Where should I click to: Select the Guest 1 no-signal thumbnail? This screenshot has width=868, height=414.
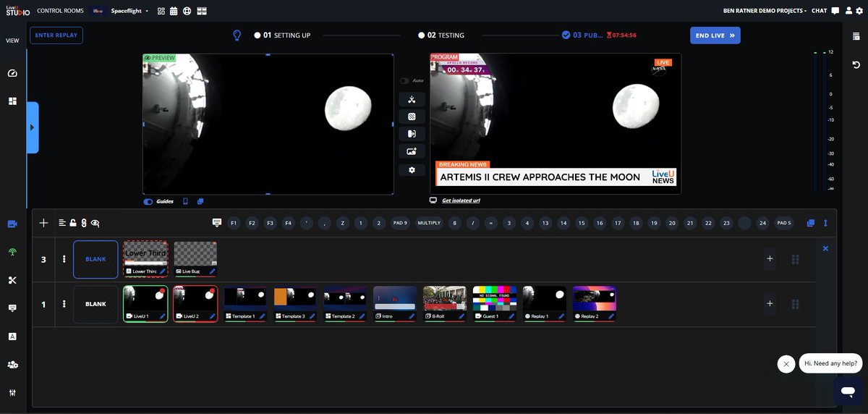[495, 303]
